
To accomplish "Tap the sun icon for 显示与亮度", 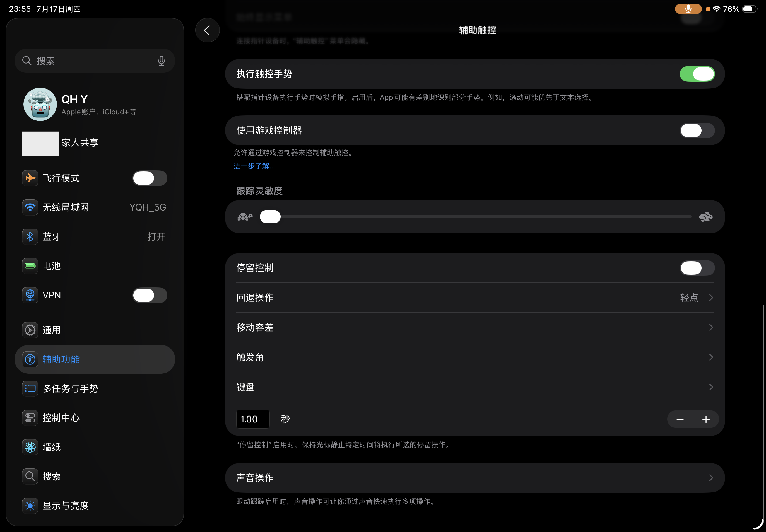I will (30, 506).
